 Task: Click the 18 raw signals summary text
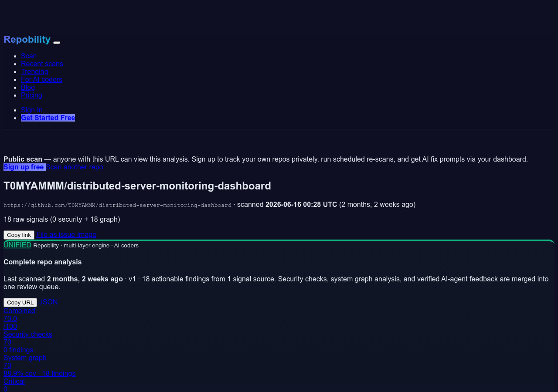(62, 219)
